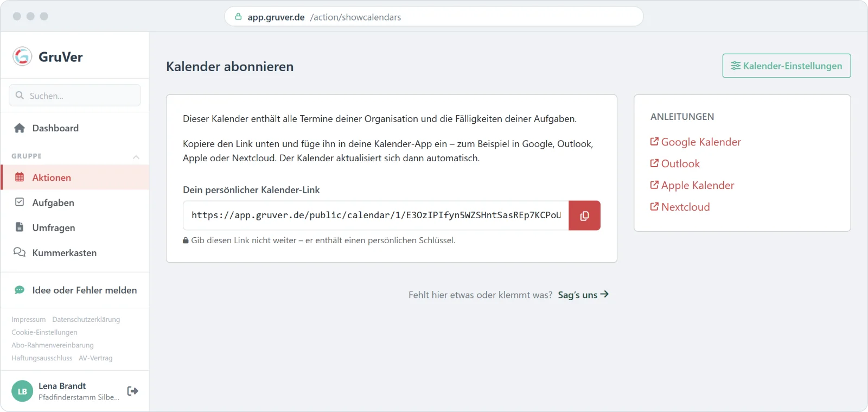Click the lock icon in the address bar
The height and width of the screenshot is (412, 868).
[x=238, y=17]
